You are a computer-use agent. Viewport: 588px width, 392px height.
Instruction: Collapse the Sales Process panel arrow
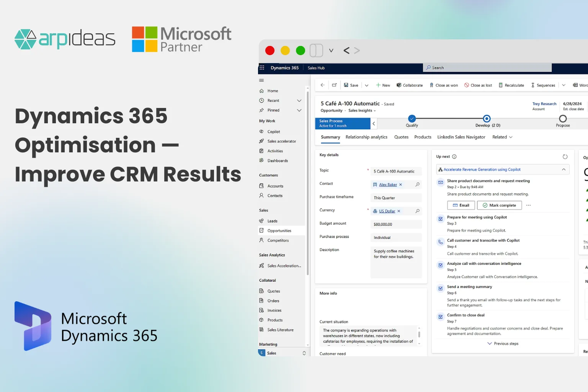pyautogui.click(x=374, y=124)
